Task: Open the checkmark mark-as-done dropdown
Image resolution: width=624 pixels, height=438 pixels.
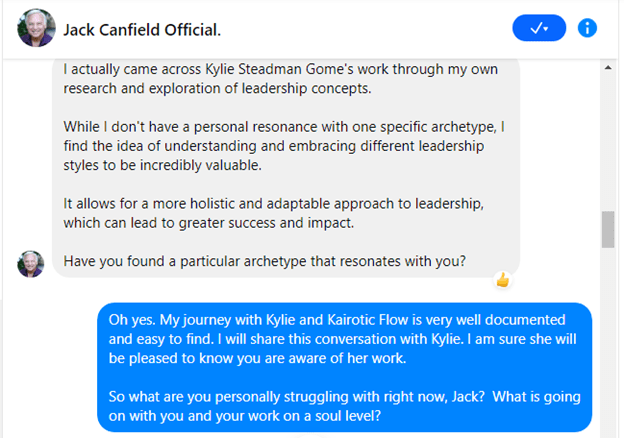Action: click(x=538, y=28)
